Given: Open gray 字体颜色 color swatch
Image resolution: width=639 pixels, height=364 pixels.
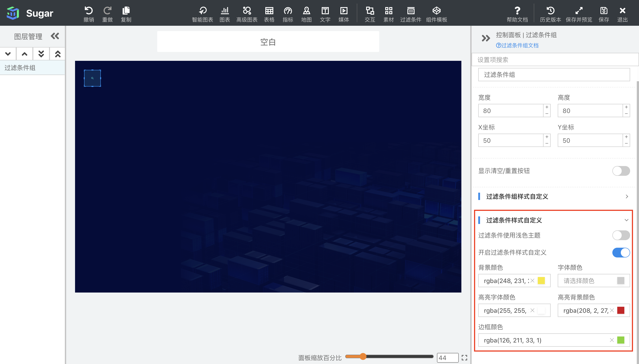Looking at the screenshot, I should click(621, 281).
